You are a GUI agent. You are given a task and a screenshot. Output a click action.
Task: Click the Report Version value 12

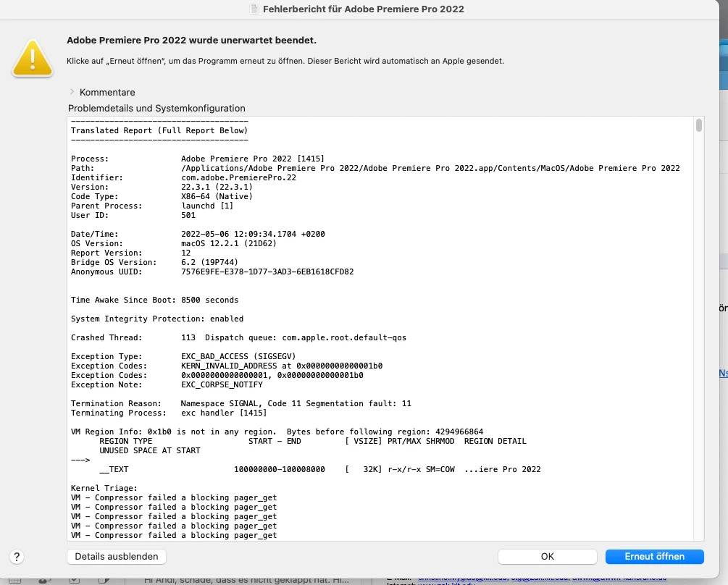[185, 253]
